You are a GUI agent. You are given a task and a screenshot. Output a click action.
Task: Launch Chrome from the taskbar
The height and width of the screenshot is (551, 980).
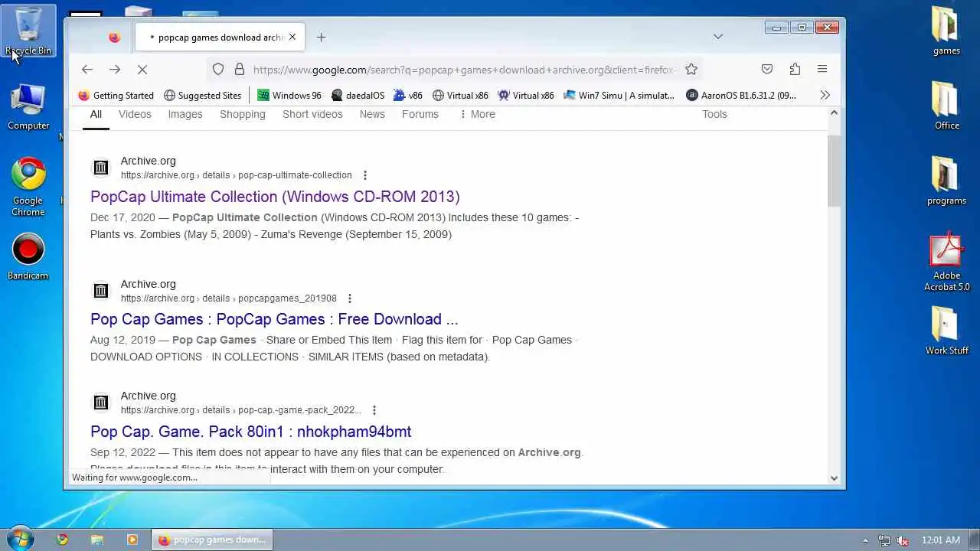click(x=63, y=540)
